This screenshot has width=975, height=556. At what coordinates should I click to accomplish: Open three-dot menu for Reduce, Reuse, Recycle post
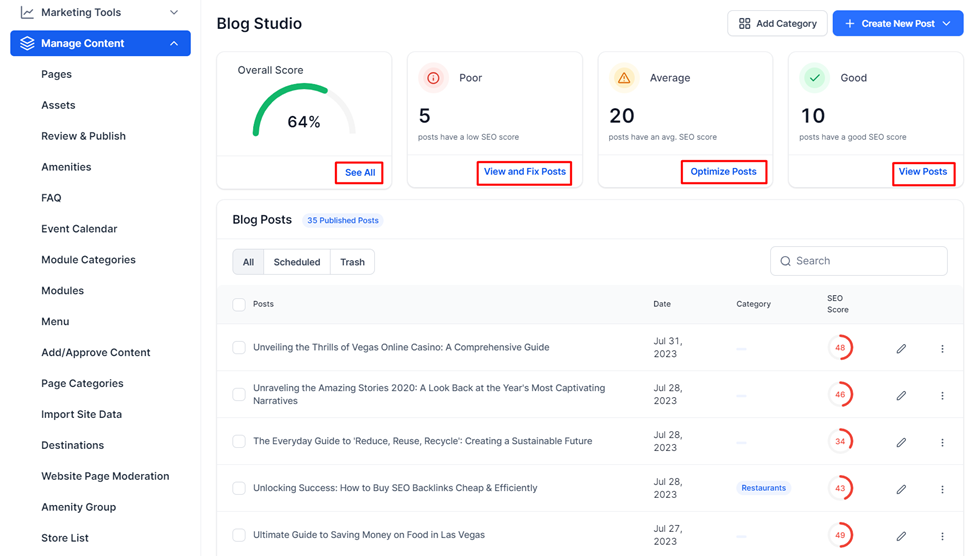click(x=942, y=442)
